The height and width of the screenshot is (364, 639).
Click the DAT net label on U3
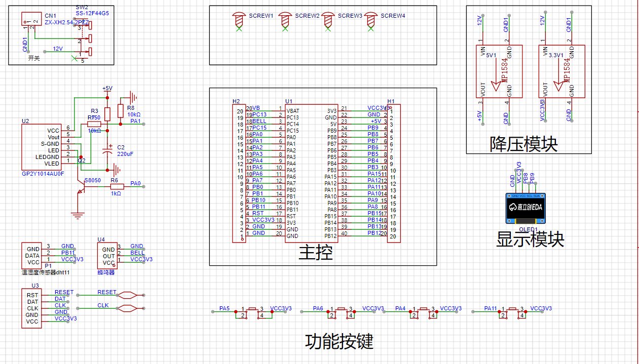pos(60,299)
